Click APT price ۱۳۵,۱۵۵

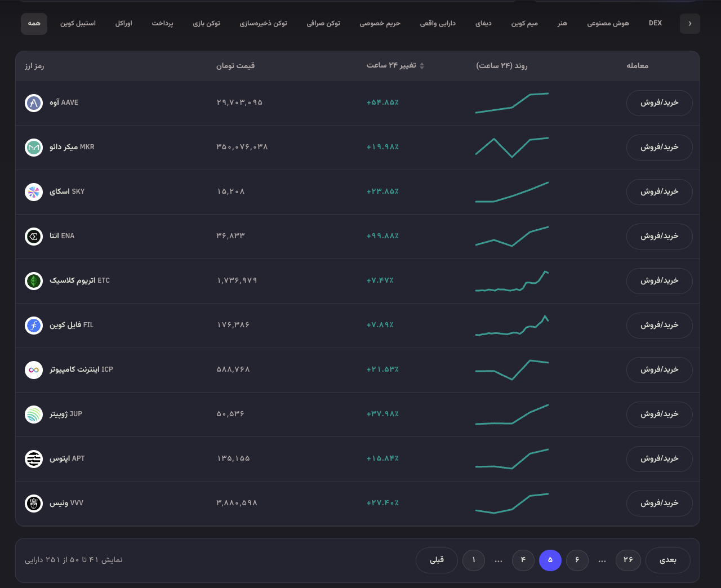point(233,459)
